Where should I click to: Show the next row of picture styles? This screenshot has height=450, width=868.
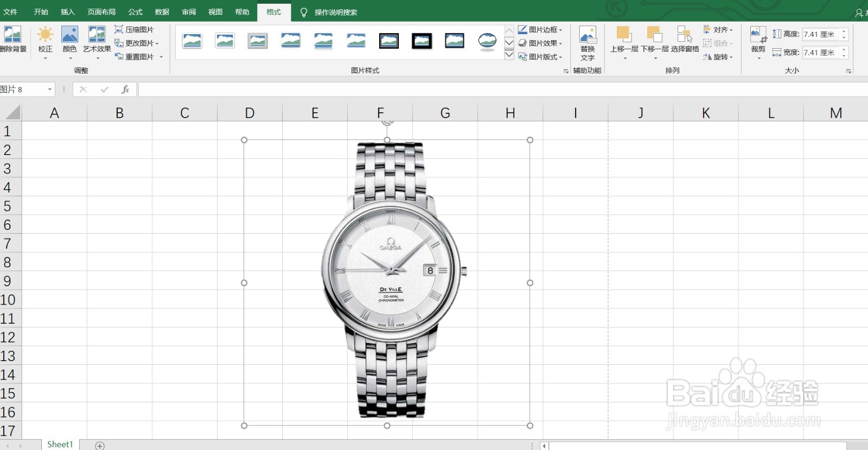coord(509,42)
